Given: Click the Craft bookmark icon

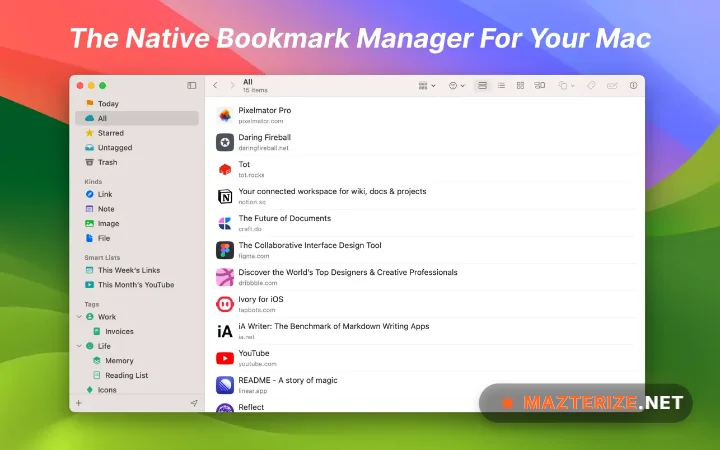Looking at the screenshot, I should pos(225,224).
